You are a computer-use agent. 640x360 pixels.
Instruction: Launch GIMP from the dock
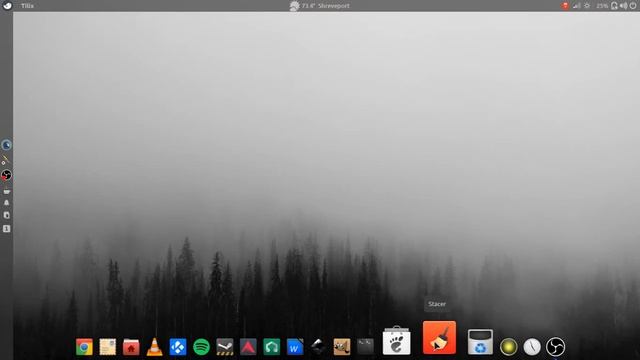tap(342, 347)
